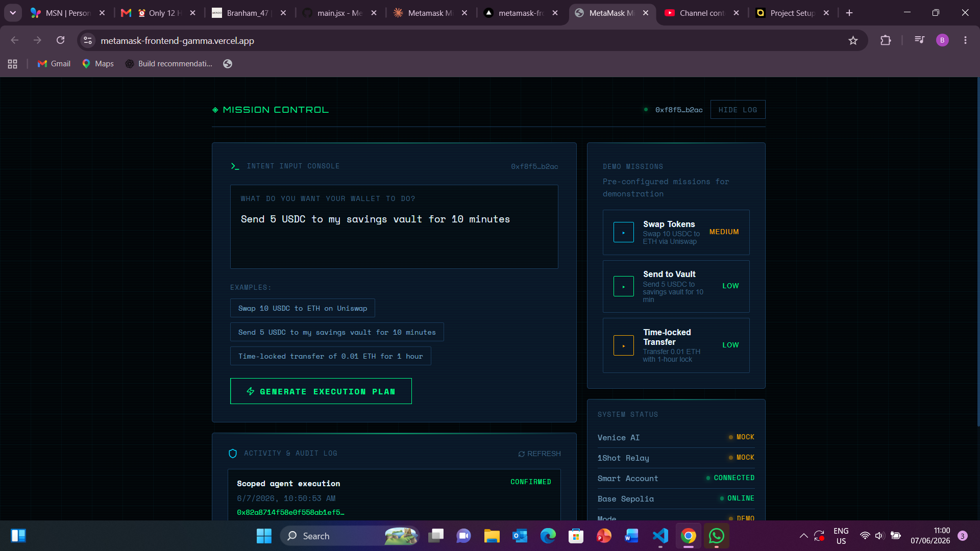Screen dimensions: 980x551
Task: Open Chrome three-dot menu
Action: (x=965, y=40)
